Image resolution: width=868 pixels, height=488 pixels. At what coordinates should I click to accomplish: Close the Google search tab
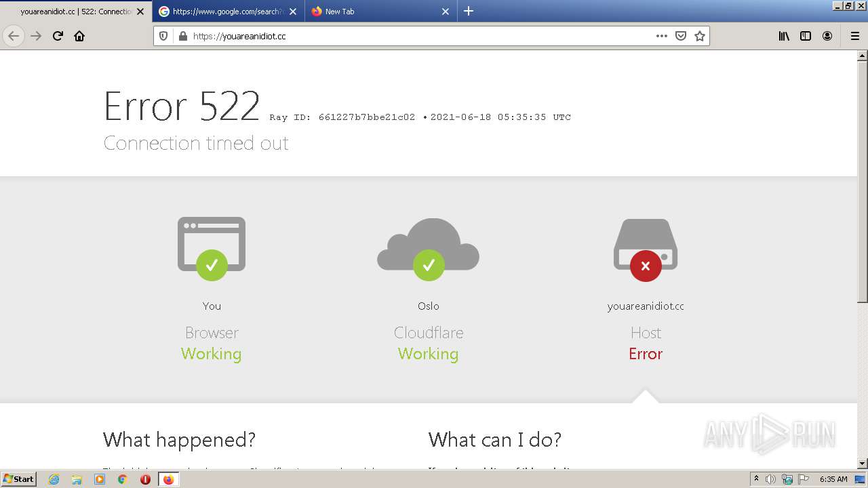293,12
